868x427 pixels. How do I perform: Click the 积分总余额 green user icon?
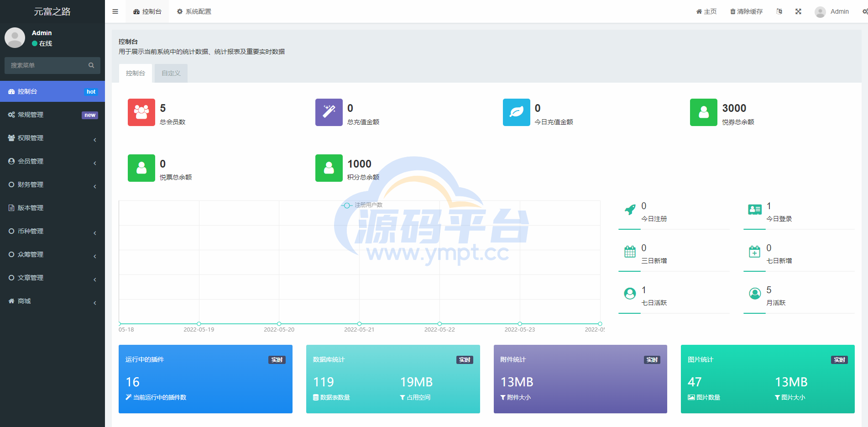coord(329,168)
